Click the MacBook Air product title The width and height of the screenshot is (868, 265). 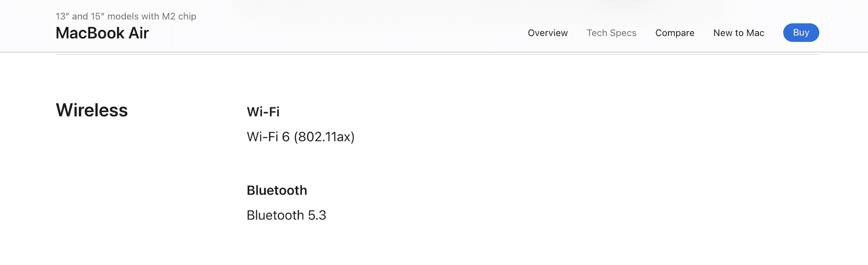(102, 33)
